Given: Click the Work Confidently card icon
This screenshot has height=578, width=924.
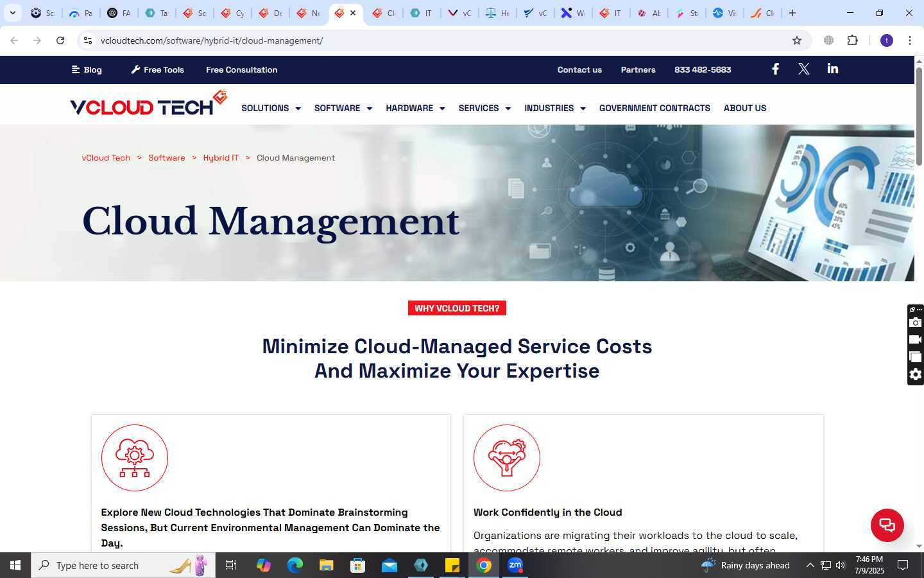Looking at the screenshot, I should (x=507, y=458).
